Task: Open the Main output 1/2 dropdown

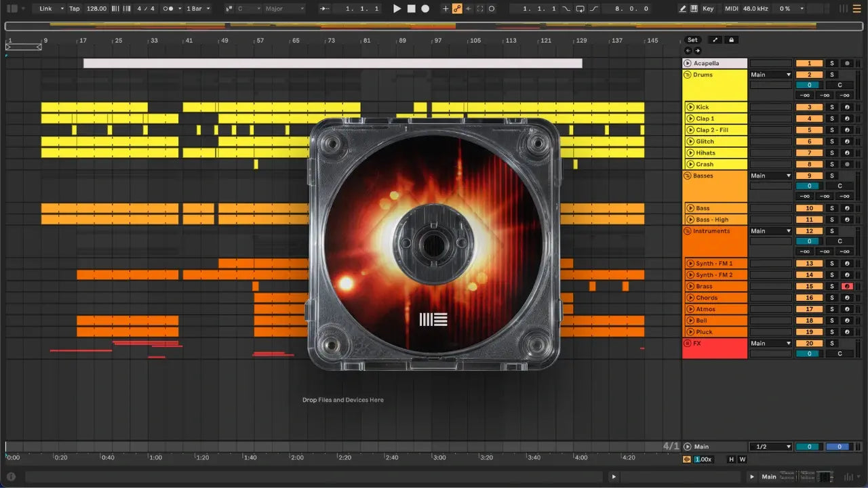Action: [770, 447]
